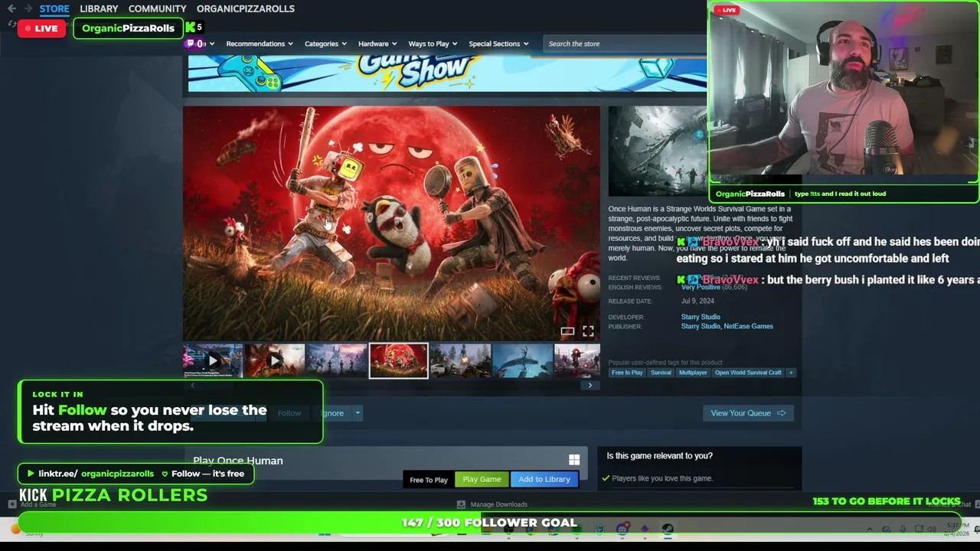Expand the Categories dropdown
980x551 pixels.
click(x=325, y=44)
